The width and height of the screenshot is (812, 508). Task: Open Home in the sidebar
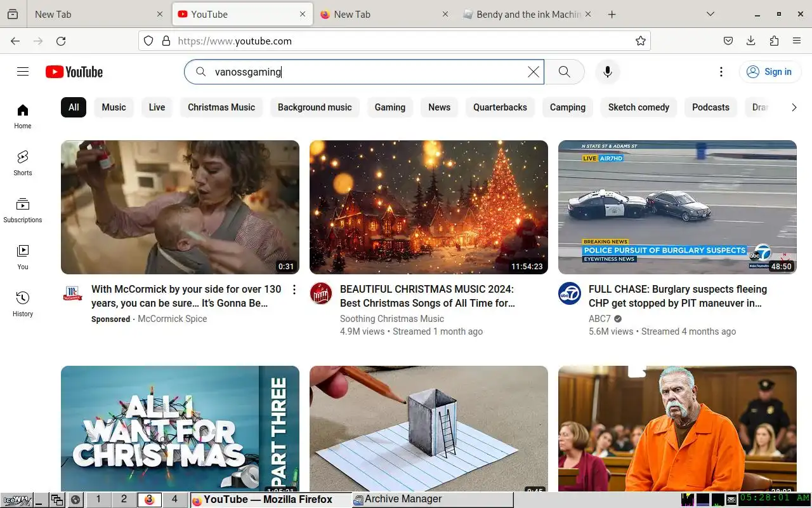(x=23, y=116)
